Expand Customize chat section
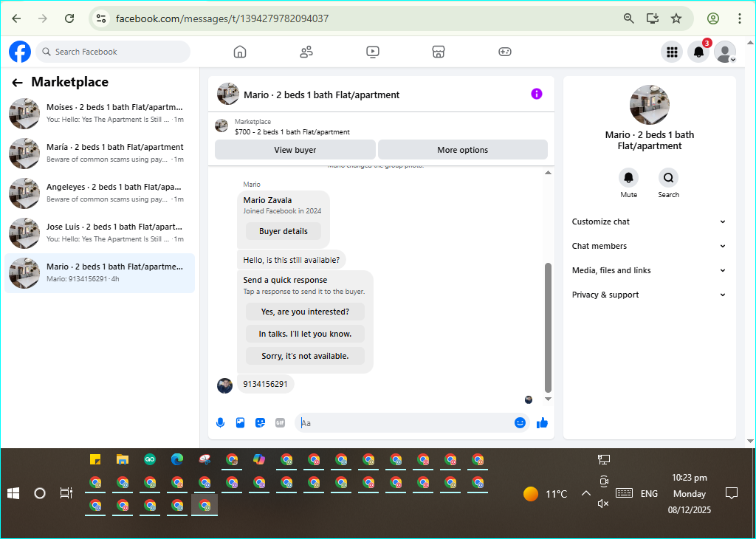This screenshot has height=539, width=756. 650,222
